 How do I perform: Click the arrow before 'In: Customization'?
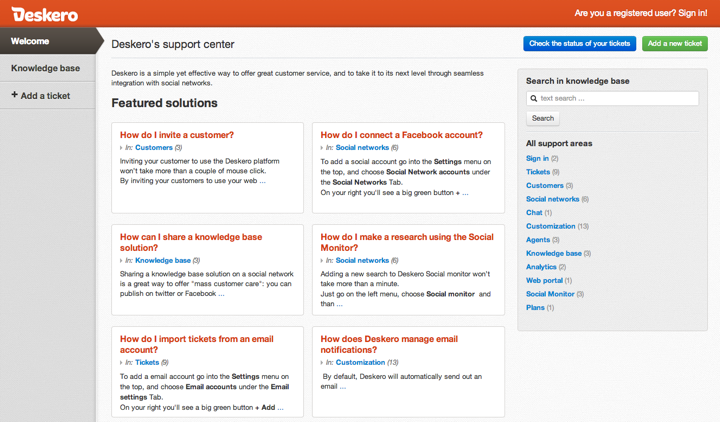click(322, 362)
